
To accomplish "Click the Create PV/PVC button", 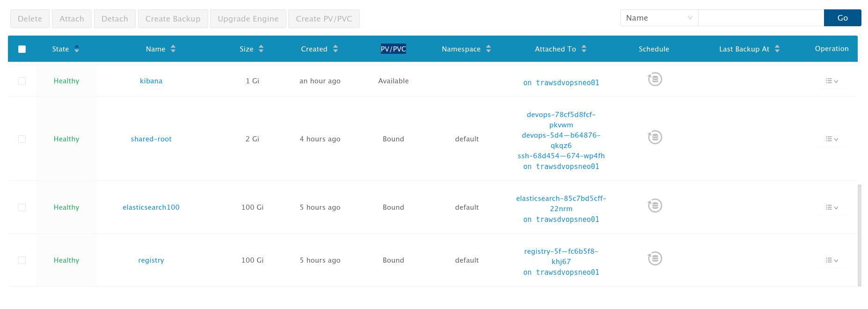I will 324,19.
